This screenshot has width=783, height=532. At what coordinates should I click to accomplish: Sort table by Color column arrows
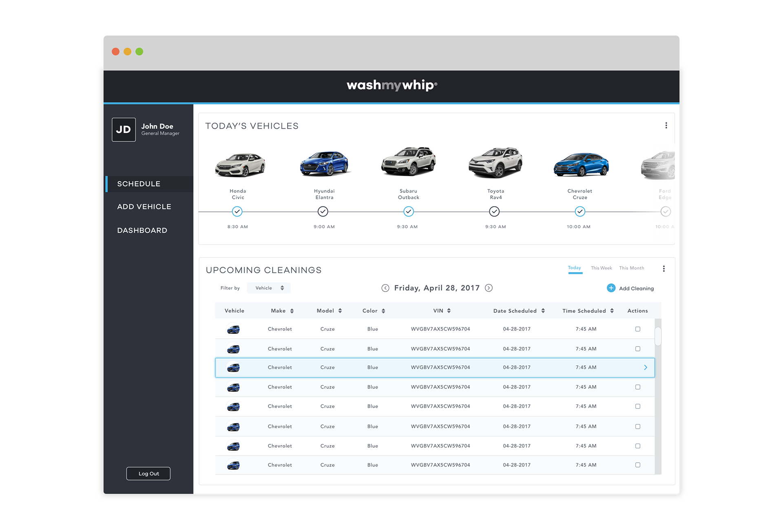[x=383, y=311]
